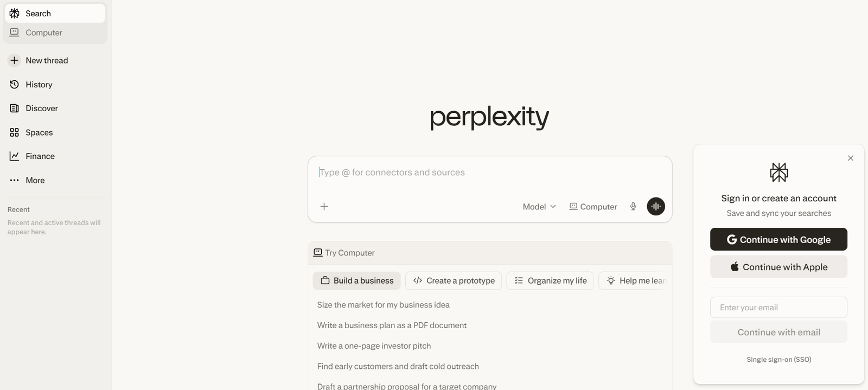868x390 pixels.
Task: Toggle Computer mode in the search bar
Action: (592, 206)
